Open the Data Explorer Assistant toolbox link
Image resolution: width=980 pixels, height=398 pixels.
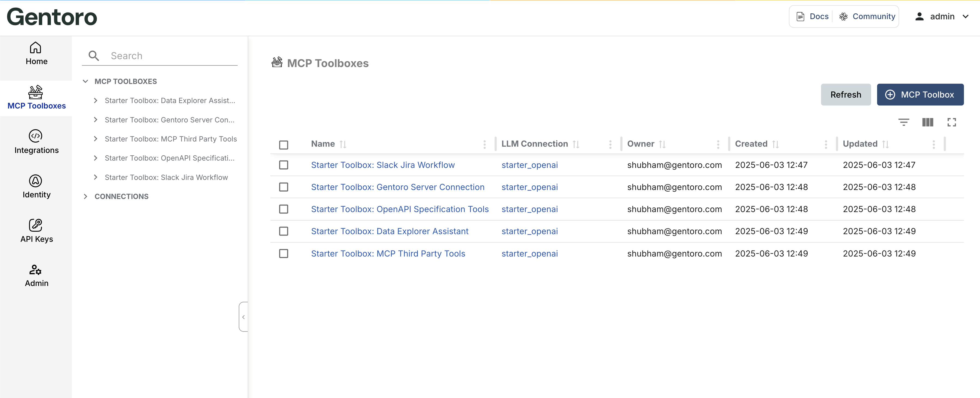pos(390,231)
